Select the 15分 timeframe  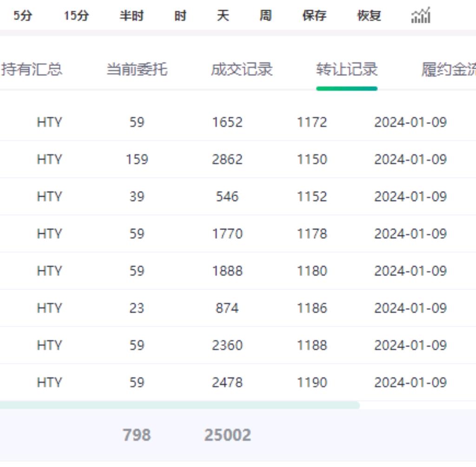pyautogui.click(x=76, y=16)
